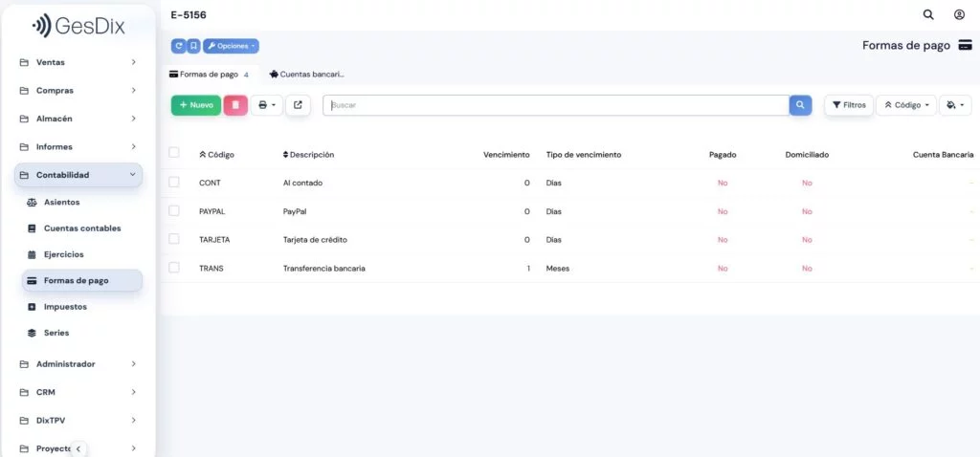Switch to the Formas de pago tab
Image resolution: width=980 pixels, height=457 pixels.
pos(209,75)
